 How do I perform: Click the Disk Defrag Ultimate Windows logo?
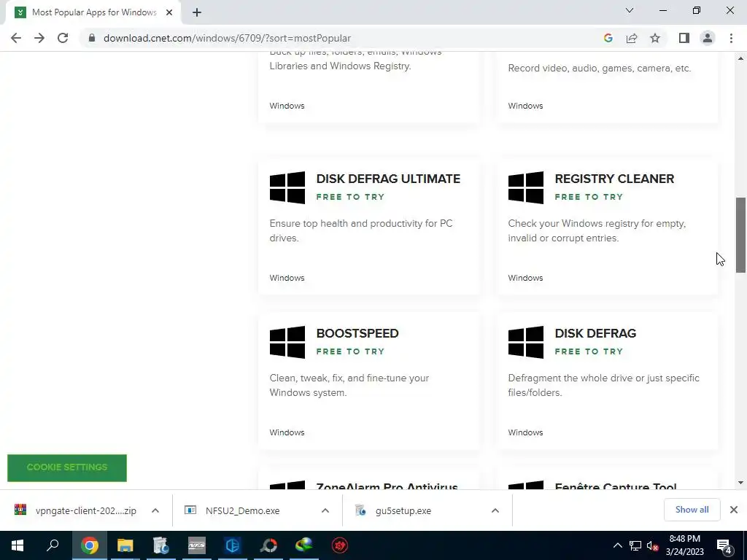[287, 187]
